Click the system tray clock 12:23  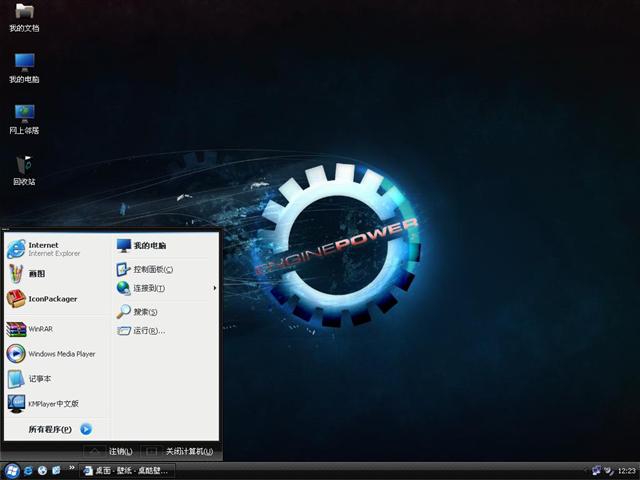(x=627, y=471)
